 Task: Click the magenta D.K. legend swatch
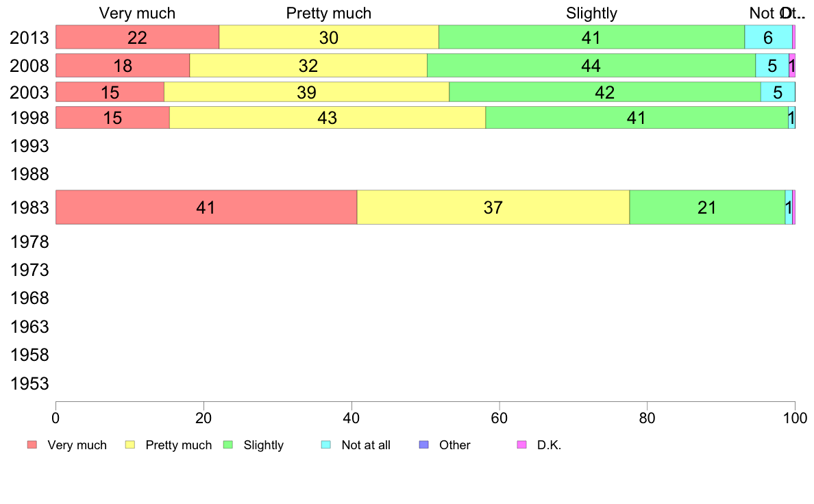click(521, 445)
